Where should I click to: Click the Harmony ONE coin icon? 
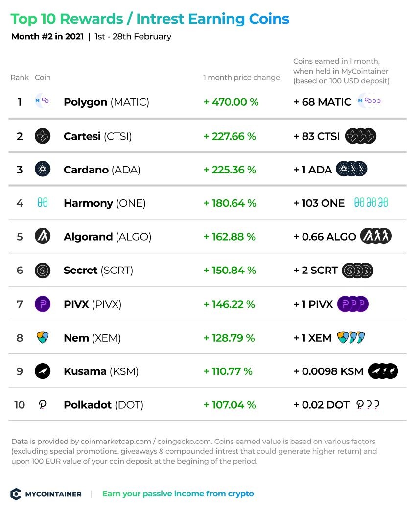43,202
